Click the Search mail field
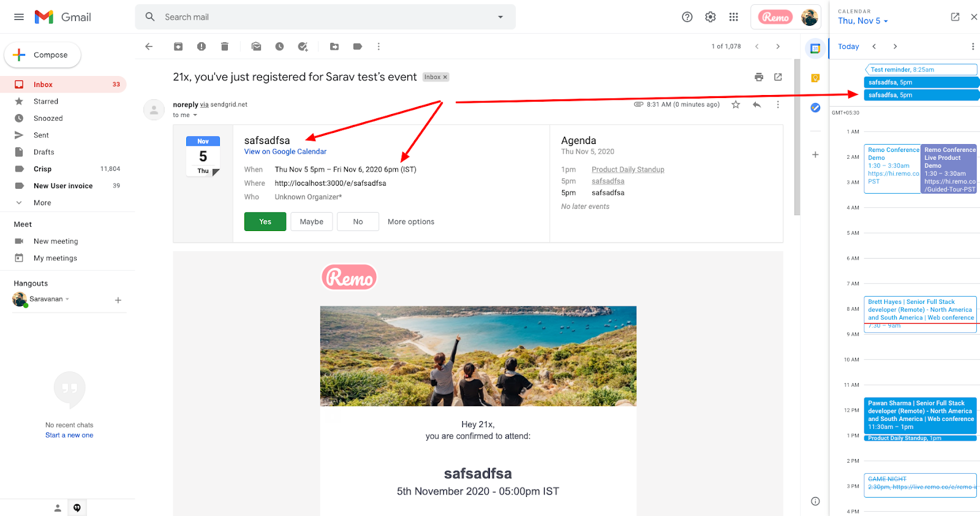980x516 pixels. pos(325,17)
